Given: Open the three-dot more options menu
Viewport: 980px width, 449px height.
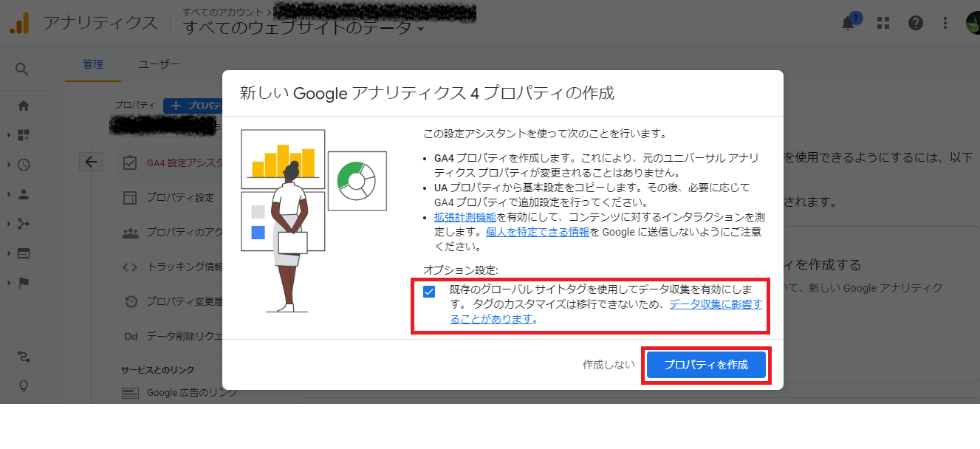Looking at the screenshot, I should pyautogui.click(x=945, y=24).
